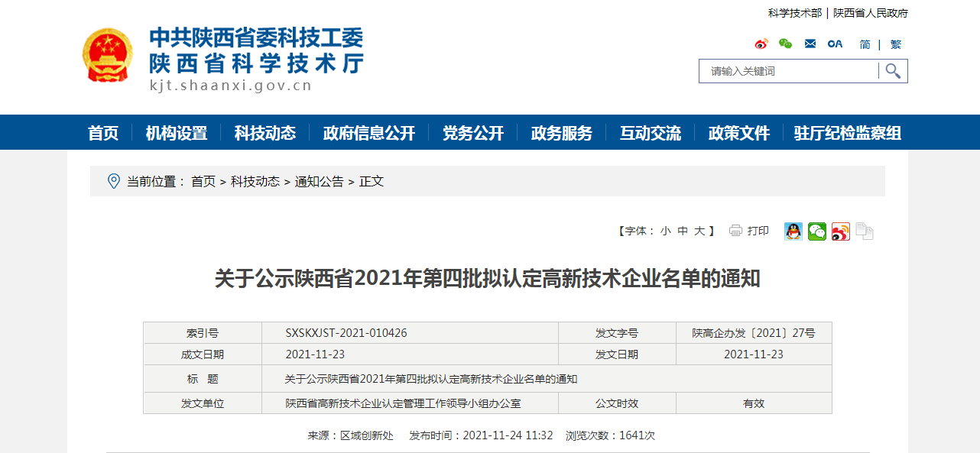Share the article via QQ penguin icon
980x453 pixels.
point(793,231)
